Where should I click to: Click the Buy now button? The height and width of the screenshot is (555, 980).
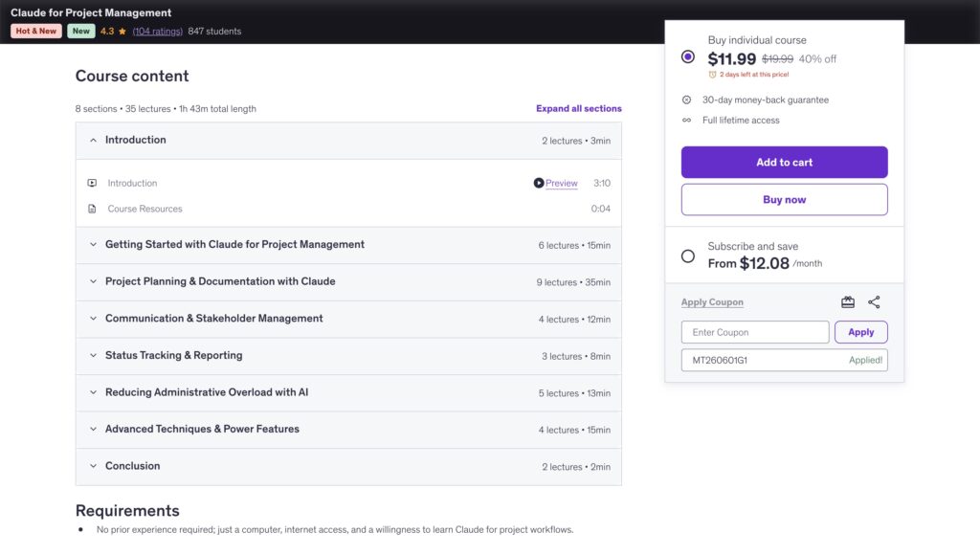tap(785, 200)
